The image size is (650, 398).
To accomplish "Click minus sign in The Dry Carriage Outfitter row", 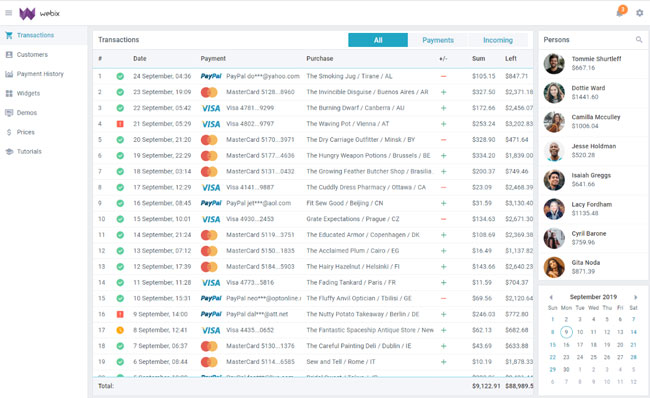I will pyautogui.click(x=443, y=140).
